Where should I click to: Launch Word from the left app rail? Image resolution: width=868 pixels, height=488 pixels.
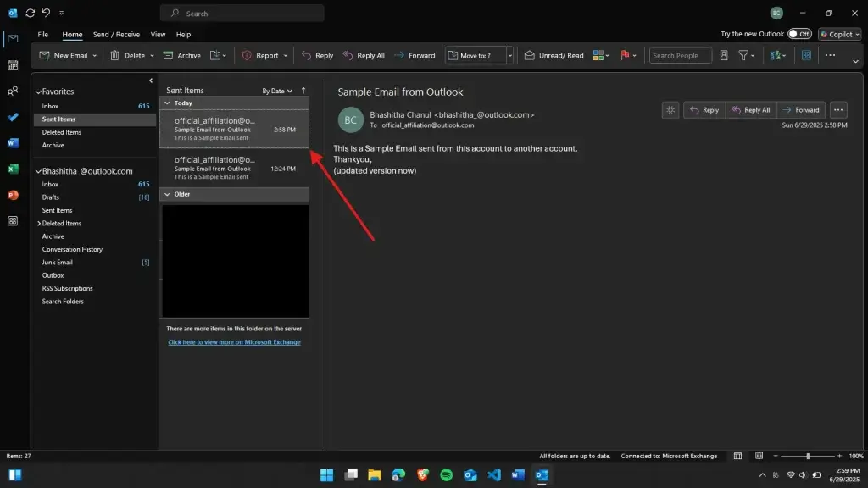[13, 143]
